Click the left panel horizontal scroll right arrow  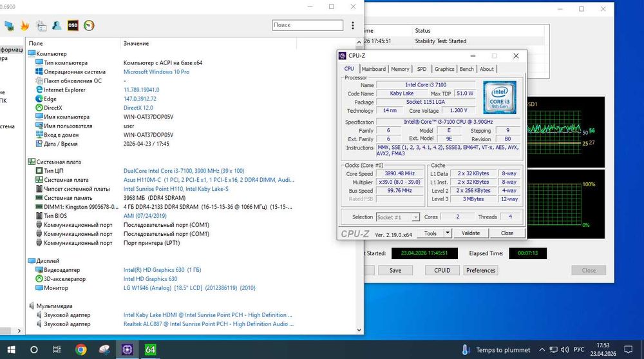(19, 331)
